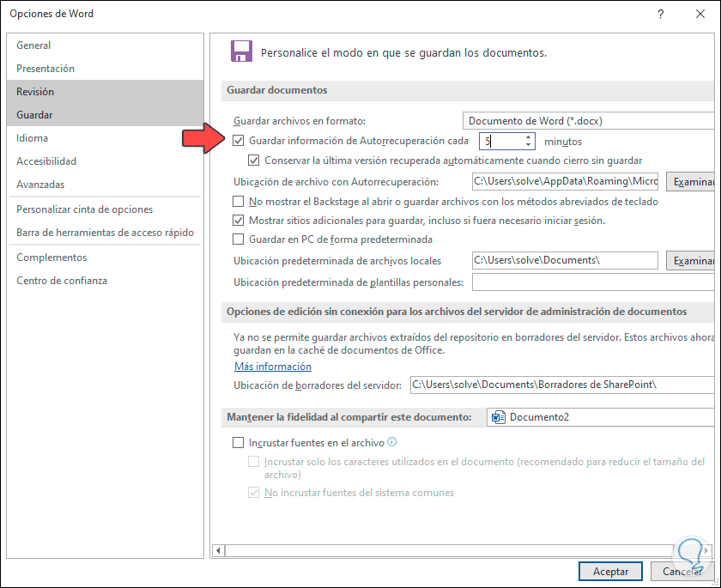The height and width of the screenshot is (588, 721).
Task: Select the General settings category
Action: [x=32, y=45]
